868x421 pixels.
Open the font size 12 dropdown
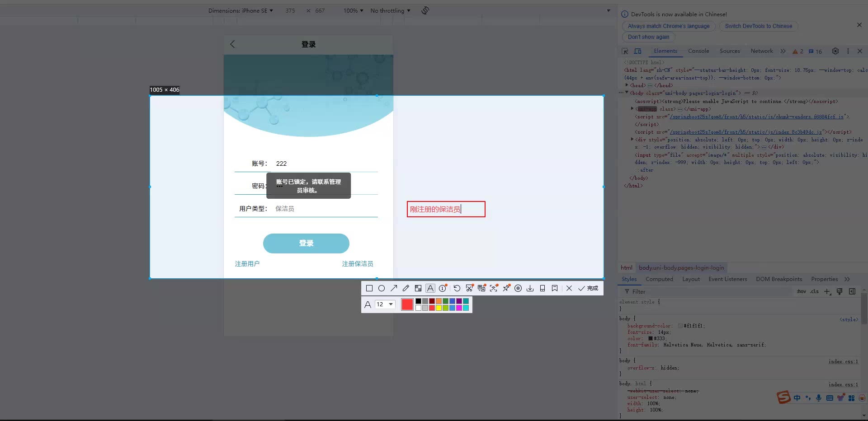tap(385, 304)
